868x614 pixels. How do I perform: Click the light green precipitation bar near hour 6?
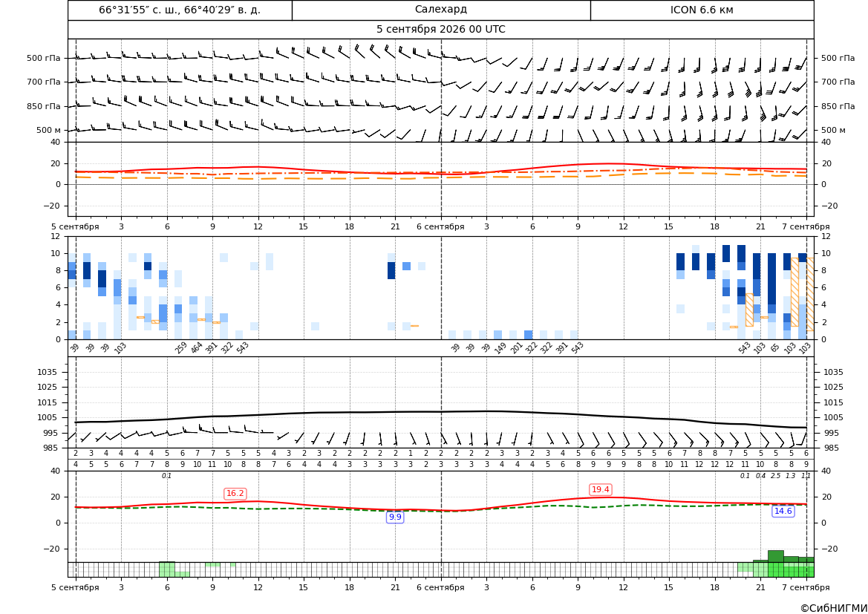pos(167,569)
